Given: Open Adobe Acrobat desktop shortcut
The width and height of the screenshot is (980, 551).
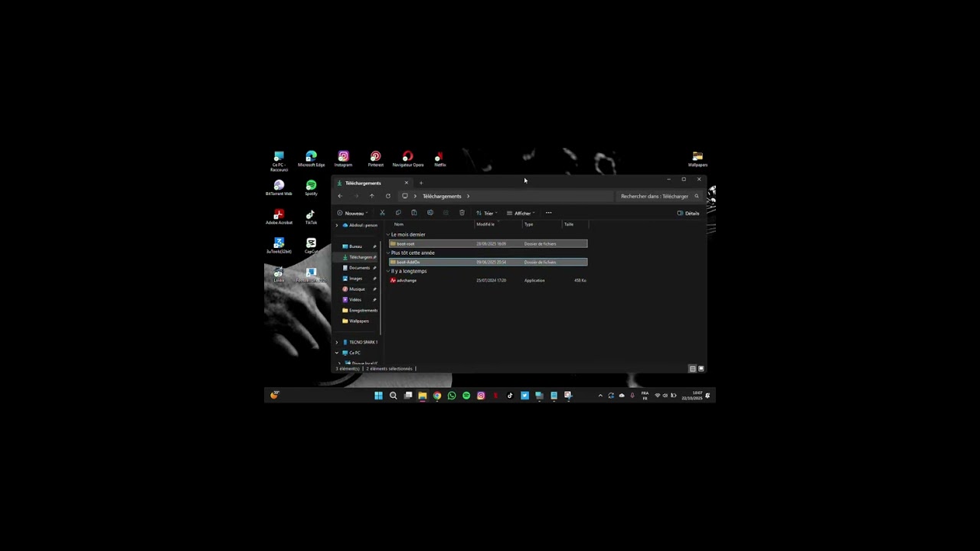Looking at the screenshot, I should (279, 217).
